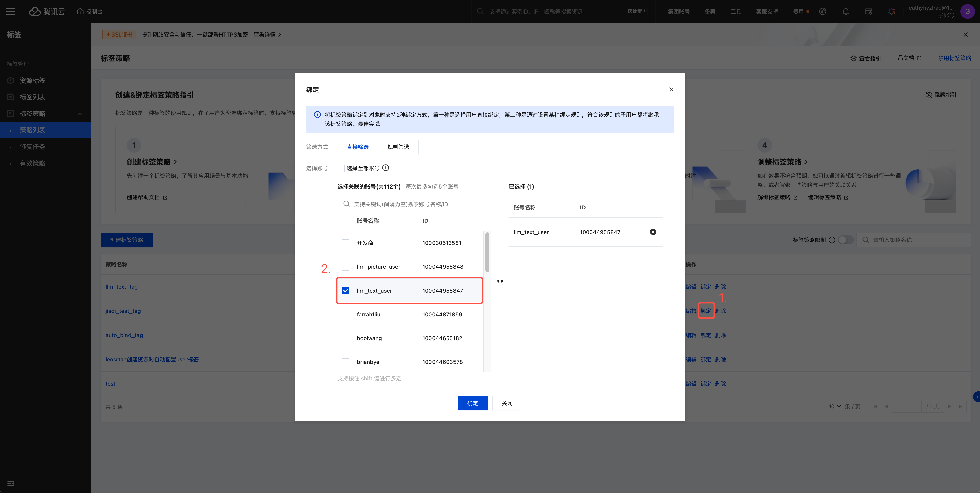
Task: Click the notification bell icon
Action: (845, 11)
